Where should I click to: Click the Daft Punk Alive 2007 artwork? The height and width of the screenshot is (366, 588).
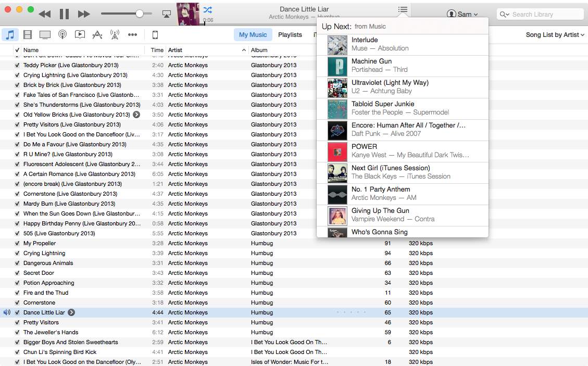[x=337, y=131]
